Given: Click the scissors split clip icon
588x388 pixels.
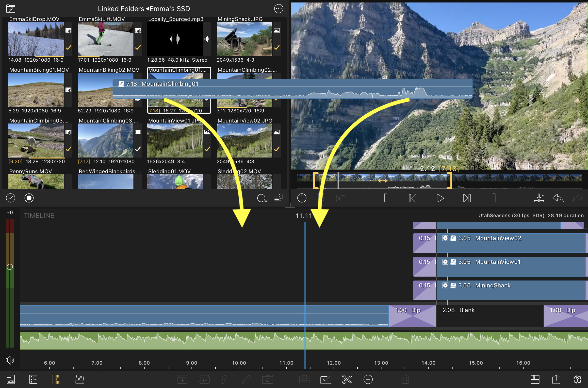Looking at the screenshot, I should 347,379.
